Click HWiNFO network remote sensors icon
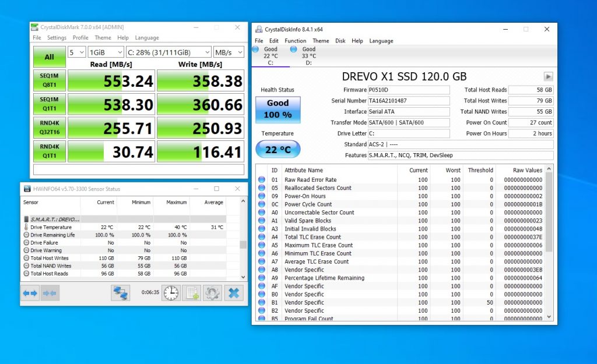Image resolution: width=597 pixels, height=364 pixels. [x=121, y=293]
